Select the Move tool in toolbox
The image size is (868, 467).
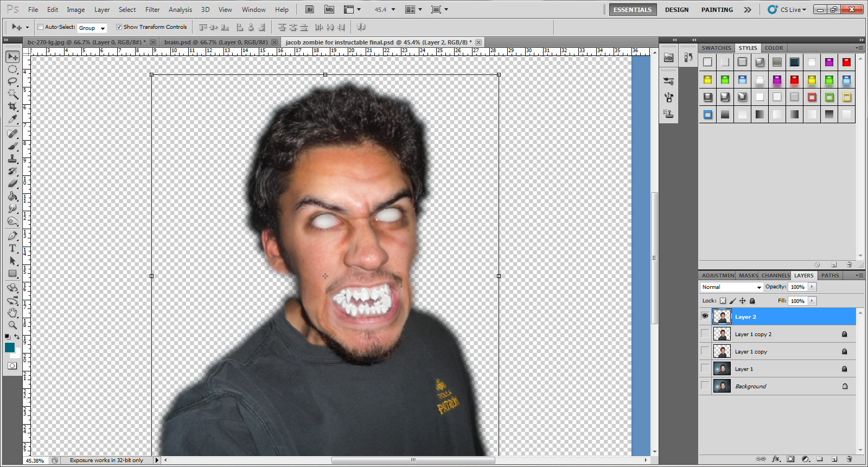(x=12, y=56)
